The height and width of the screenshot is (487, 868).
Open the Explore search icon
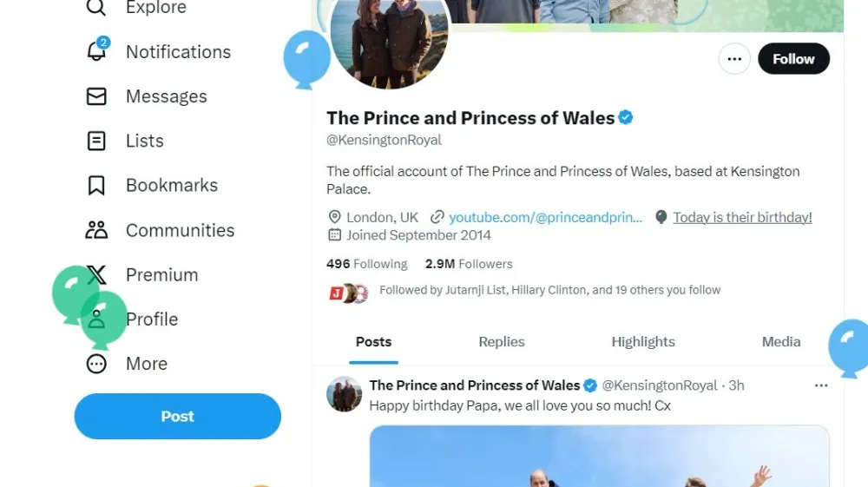96,8
